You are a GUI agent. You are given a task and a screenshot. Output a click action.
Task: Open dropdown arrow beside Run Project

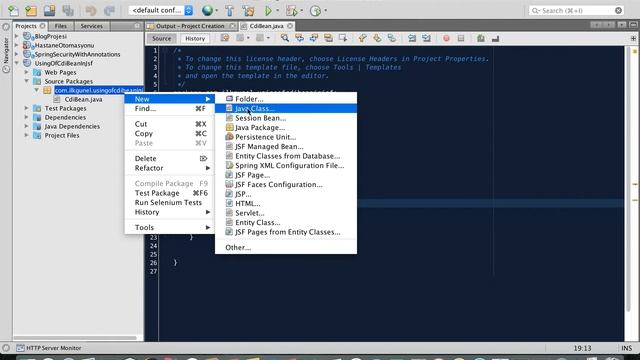(278, 11)
